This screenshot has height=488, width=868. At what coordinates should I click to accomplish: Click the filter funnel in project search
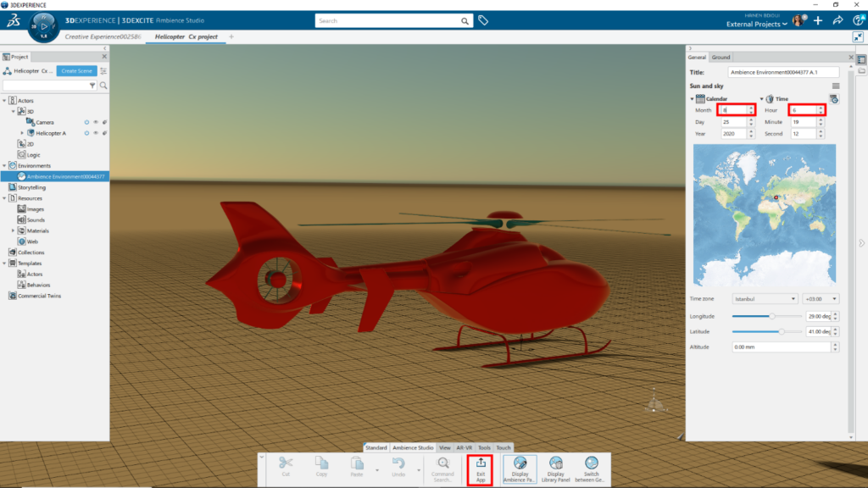[92, 86]
